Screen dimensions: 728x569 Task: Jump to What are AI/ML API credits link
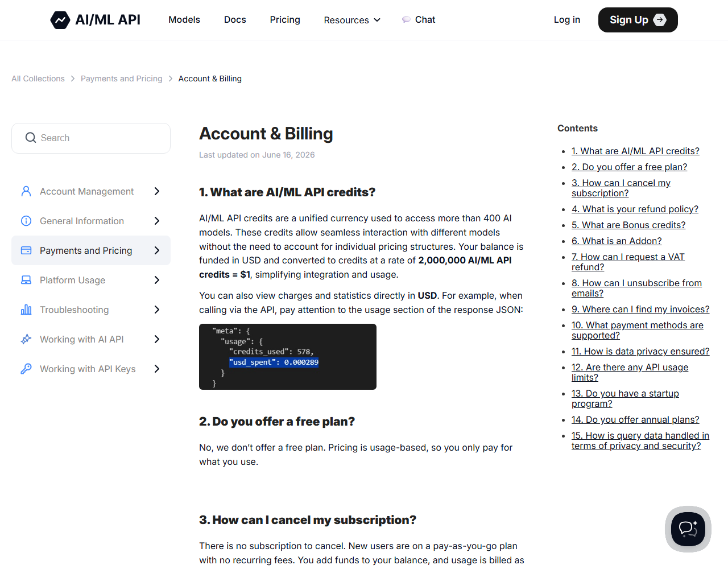coord(635,151)
